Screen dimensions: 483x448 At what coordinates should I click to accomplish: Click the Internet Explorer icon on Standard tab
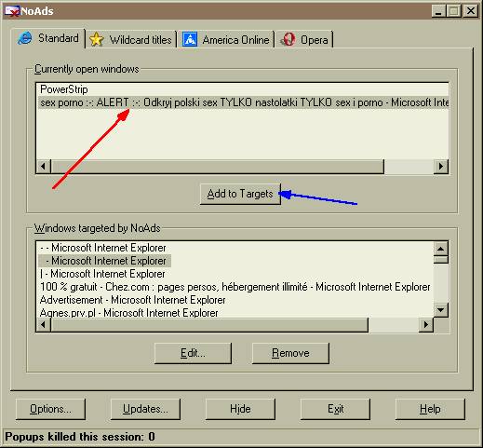[x=25, y=38]
